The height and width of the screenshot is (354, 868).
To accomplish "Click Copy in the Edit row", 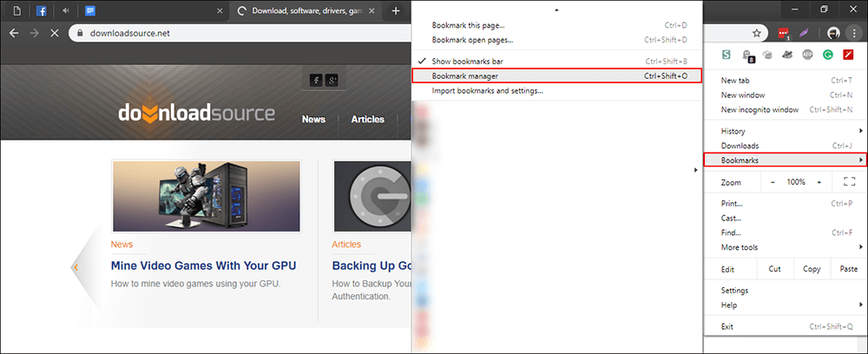I will (x=812, y=269).
